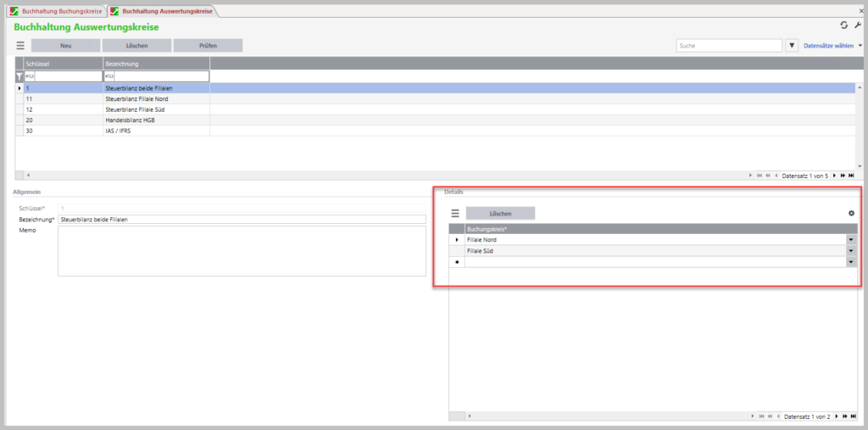Click the gear icon in Details panel

tap(851, 214)
